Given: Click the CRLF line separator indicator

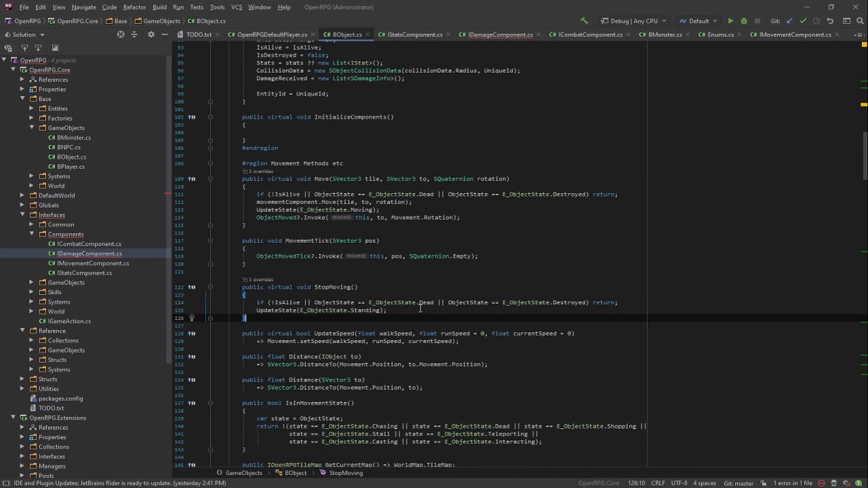Looking at the screenshot, I should 658,483.
